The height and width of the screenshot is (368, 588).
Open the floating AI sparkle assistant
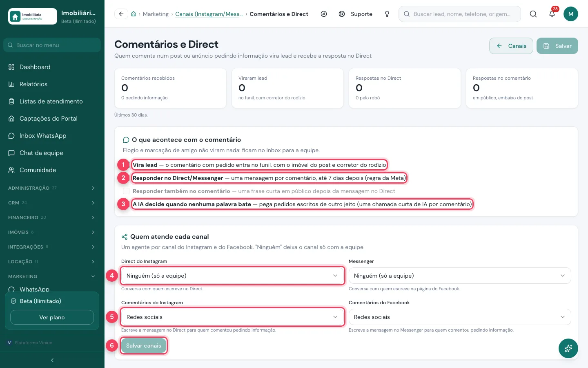tap(568, 348)
